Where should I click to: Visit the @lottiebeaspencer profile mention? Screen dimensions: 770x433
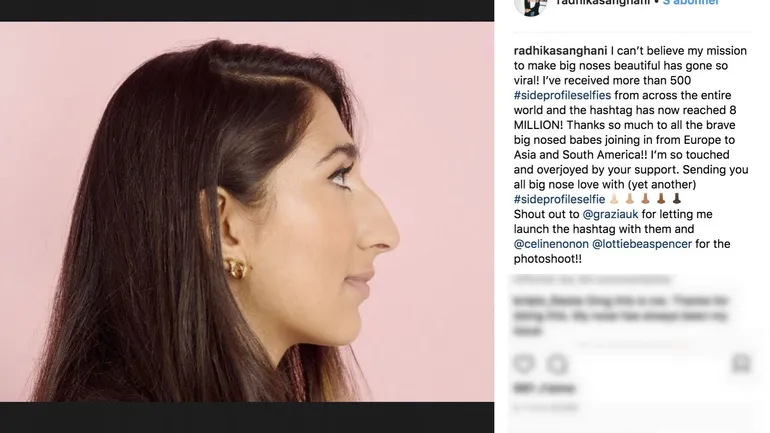tap(642, 244)
